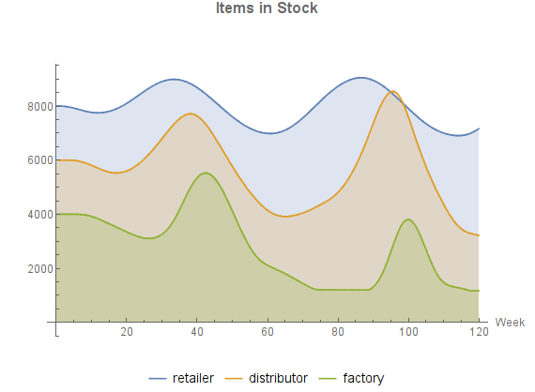Click the factory curve peak near week 42
This screenshot has height=392, width=535.
pos(206,173)
